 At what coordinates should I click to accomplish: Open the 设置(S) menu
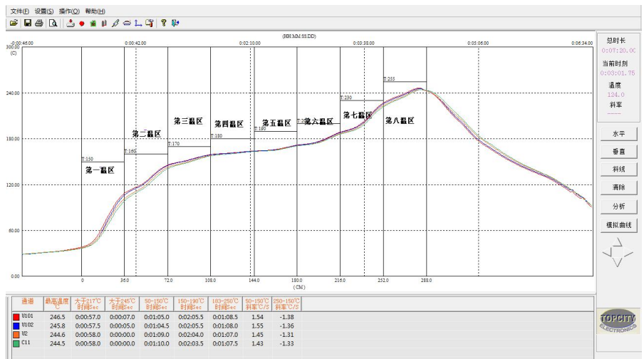coord(44,11)
